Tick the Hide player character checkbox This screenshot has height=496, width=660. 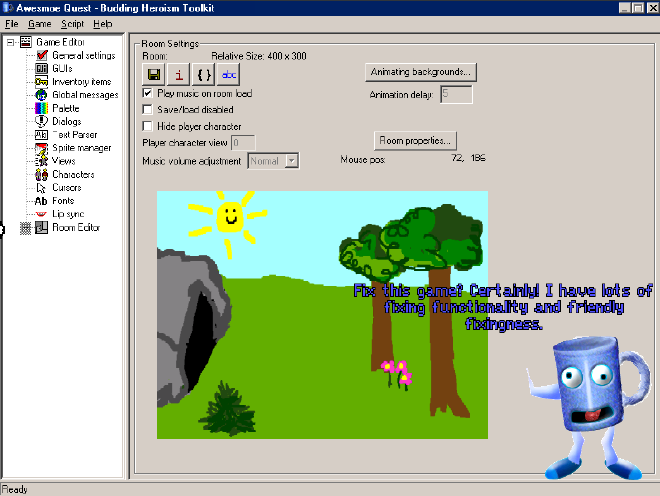148,126
